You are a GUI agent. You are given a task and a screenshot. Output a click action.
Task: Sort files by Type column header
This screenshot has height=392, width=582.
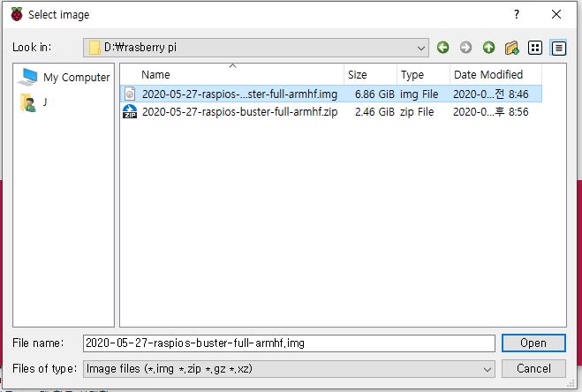pos(423,75)
